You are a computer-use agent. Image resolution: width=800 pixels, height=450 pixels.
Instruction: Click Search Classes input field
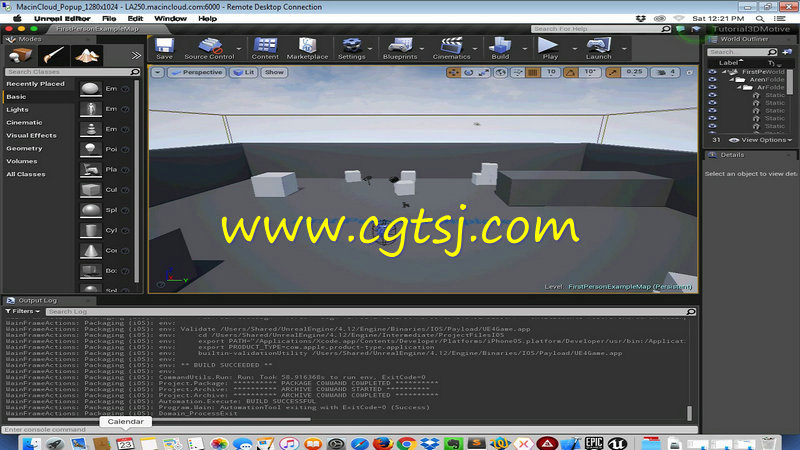[x=72, y=72]
